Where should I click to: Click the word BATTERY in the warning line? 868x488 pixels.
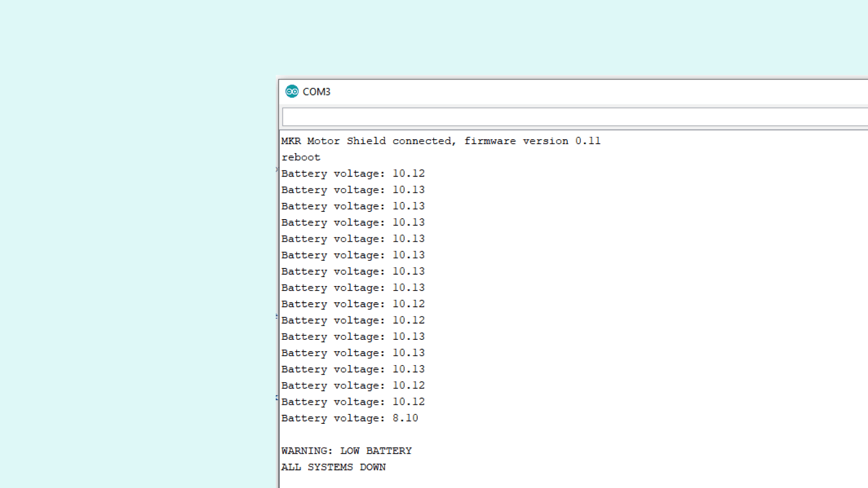tap(389, 451)
